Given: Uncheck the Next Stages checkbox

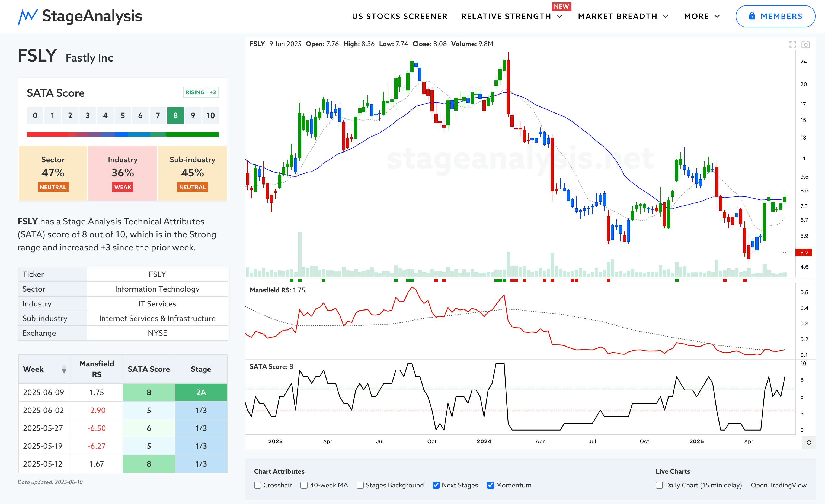Looking at the screenshot, I should (436, 485).
